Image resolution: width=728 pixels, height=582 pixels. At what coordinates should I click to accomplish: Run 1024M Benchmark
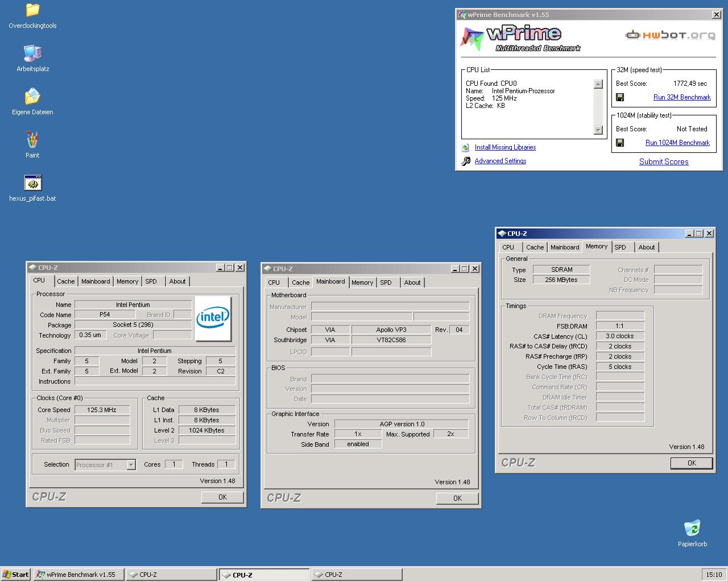(x=677, y=143)
